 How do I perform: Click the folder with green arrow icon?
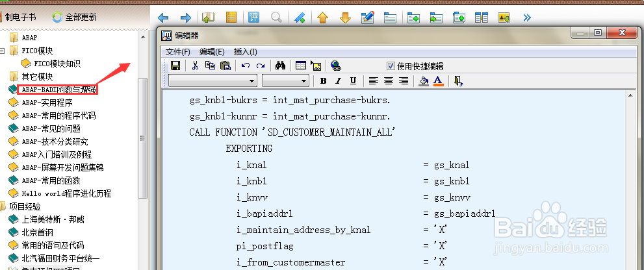tap(436, 18)
